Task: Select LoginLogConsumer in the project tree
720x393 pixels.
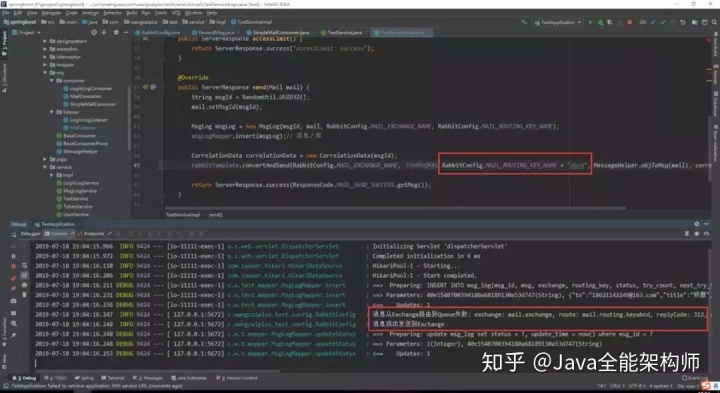Action: (x=88, y=88)
